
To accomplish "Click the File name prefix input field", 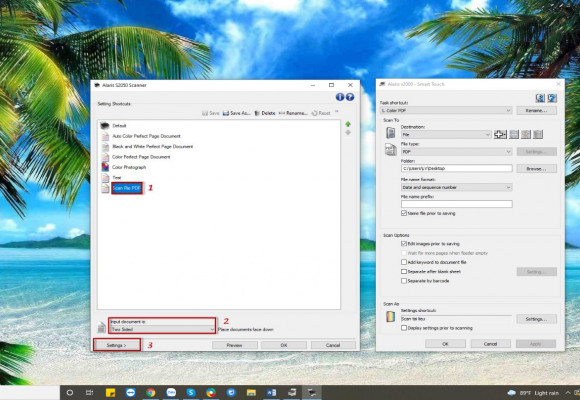I will 456,204.
